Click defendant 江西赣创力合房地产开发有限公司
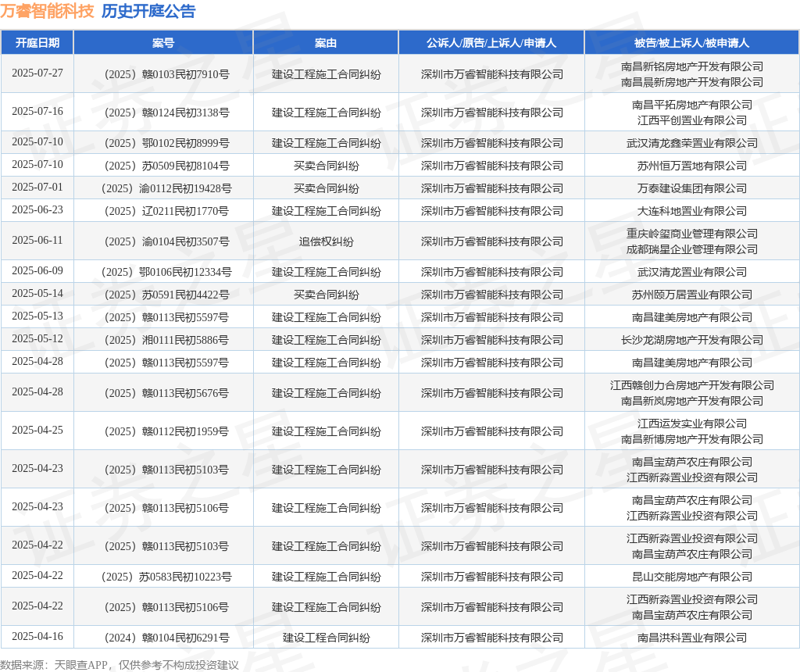The height and width of the screenshot is (672, 800). [x=692, y=386]
